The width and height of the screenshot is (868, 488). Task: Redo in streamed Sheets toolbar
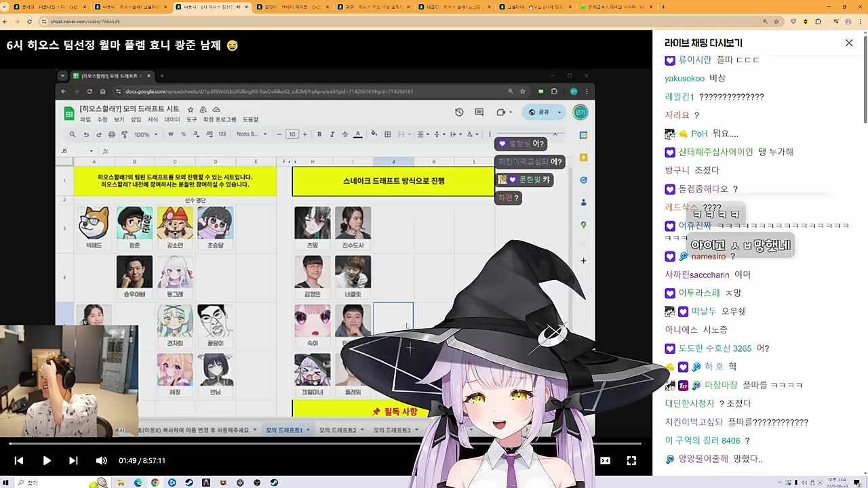[x=99, y=134]
